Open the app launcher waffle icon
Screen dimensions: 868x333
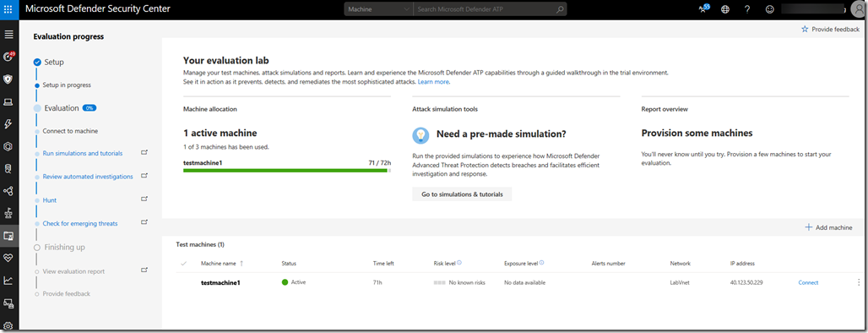tap(8, 9)
